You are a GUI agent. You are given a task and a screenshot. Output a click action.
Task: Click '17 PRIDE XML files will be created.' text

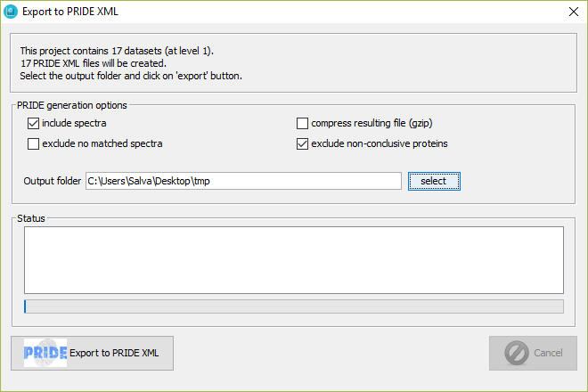94,63
